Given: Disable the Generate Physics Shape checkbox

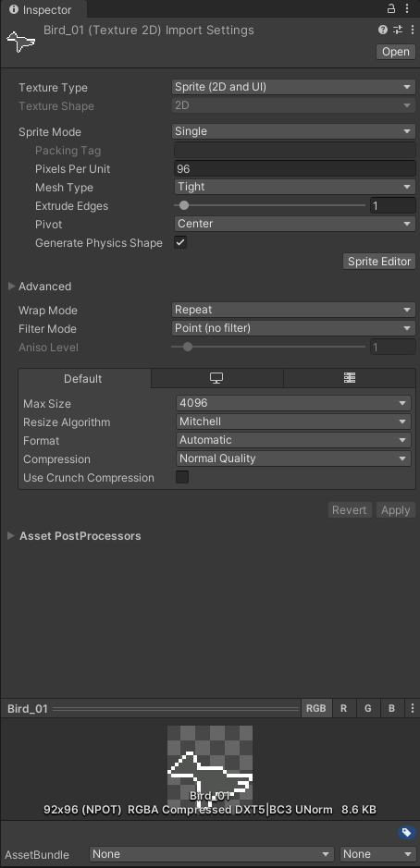Looking at the screenshot, I should click(x=180, y=242).
